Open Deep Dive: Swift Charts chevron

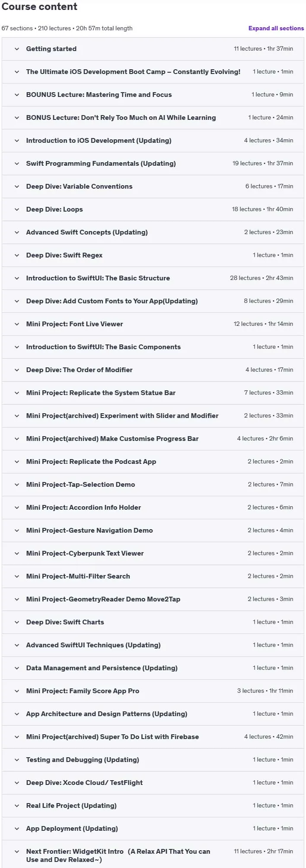click(17, 622)
